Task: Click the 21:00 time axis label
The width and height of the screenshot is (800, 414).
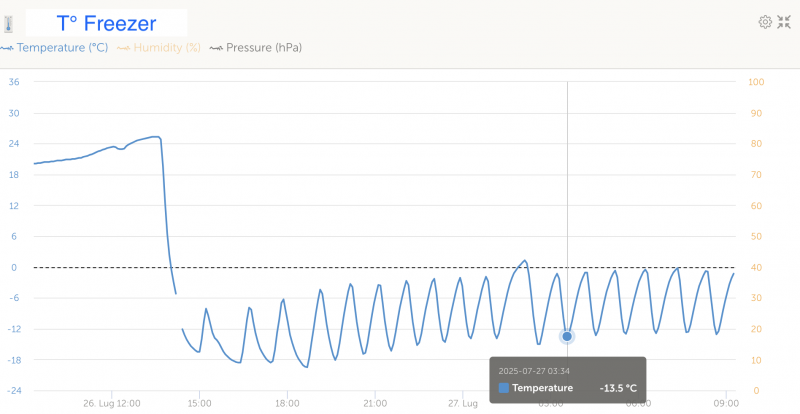Action: coord(375,404)
